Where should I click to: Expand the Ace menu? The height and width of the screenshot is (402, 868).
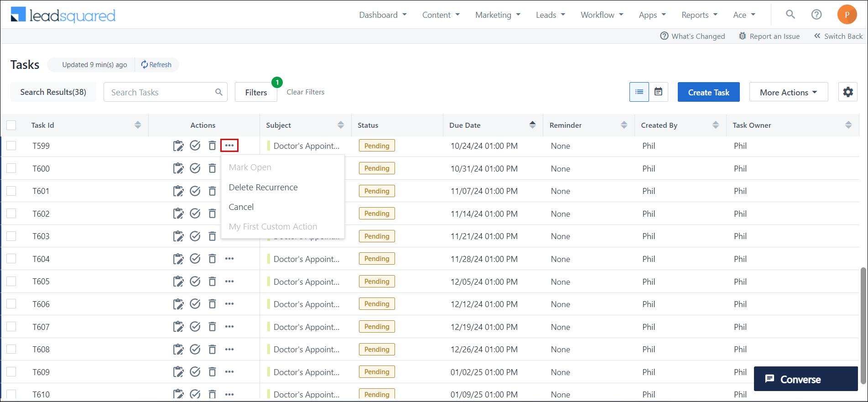pyautogui.click(x=744, y=15)
